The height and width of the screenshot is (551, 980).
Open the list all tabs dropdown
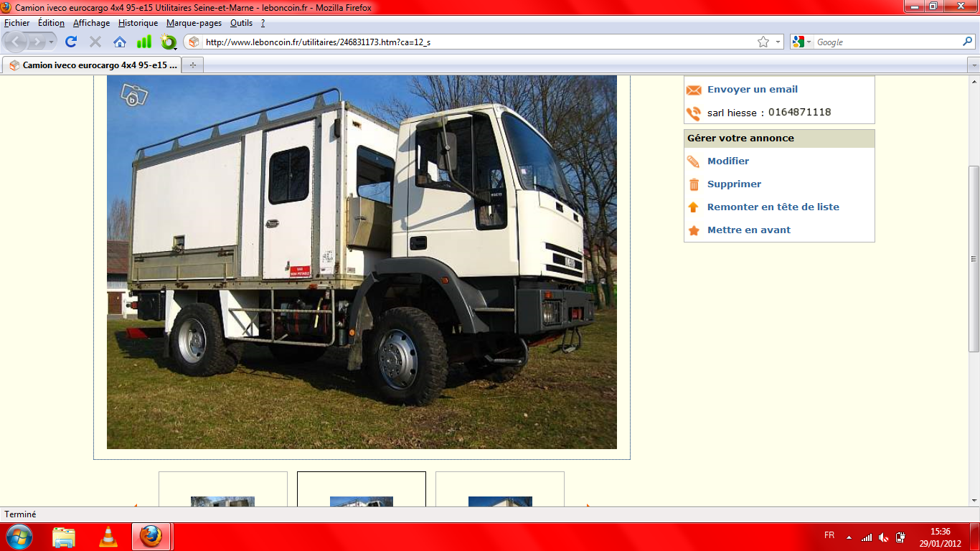[x=973, y=65]
